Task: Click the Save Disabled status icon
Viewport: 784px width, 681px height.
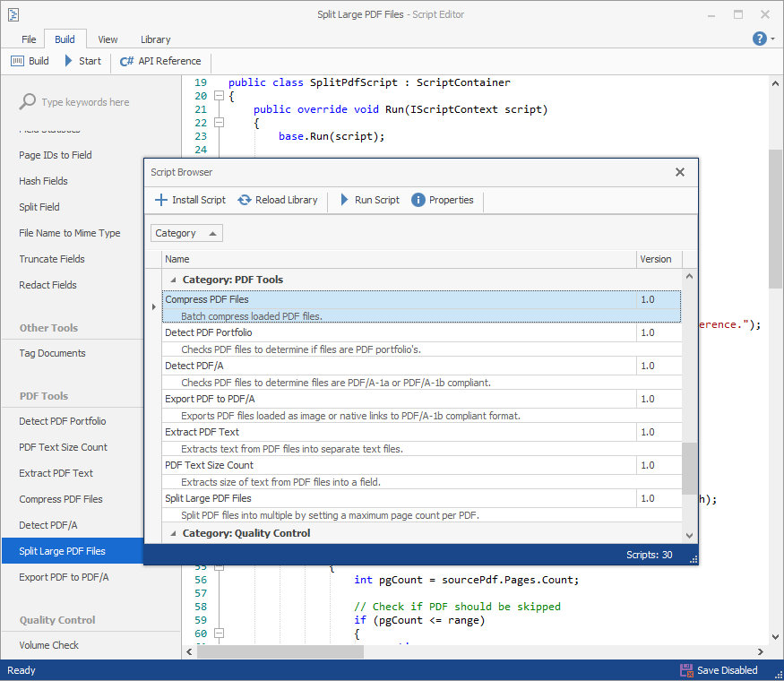Action: (686, 670)
